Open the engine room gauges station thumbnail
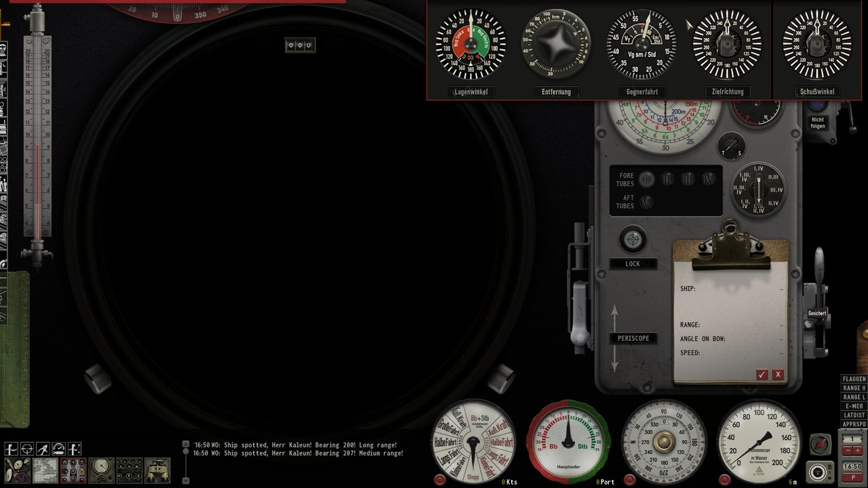This screenshot has height=488, width=868. pyautogui.click(x=17, y=470)
